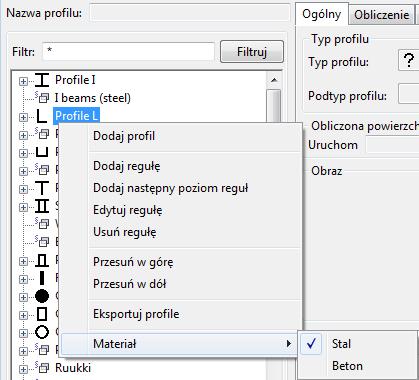Expand the Ruukki tree node

coord(23,369)
